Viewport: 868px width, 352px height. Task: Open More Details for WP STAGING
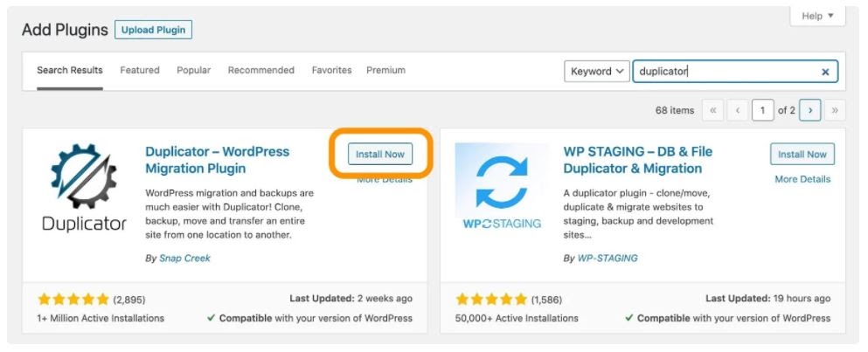tap(802, 179)
